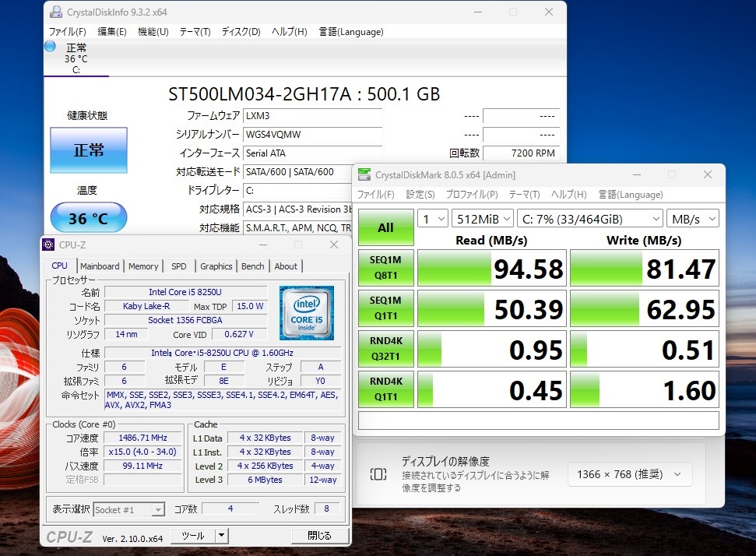Open the Graphics tab in CPU-Z

coord(216,266)
